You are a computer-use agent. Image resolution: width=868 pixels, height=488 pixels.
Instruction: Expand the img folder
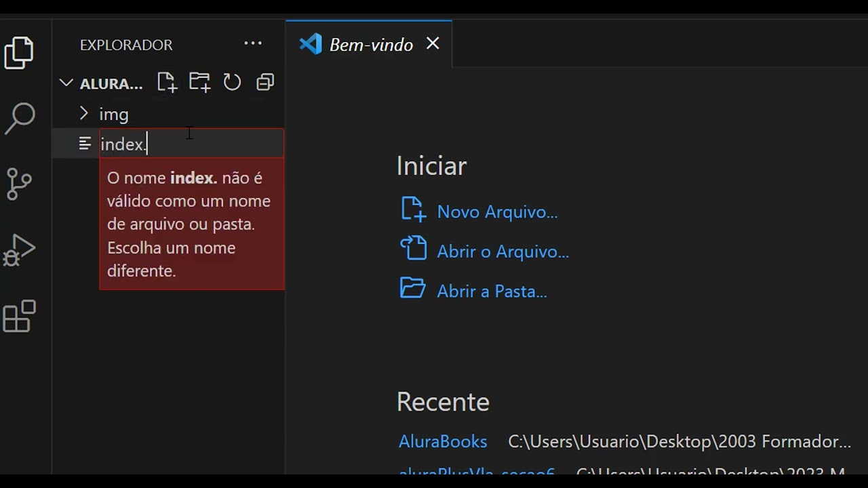[x=84, y=114]
